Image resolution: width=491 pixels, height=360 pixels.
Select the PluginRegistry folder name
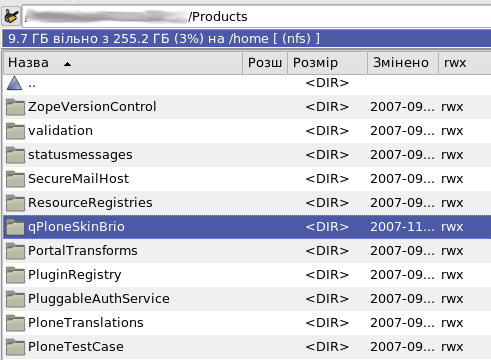(75, 275)
